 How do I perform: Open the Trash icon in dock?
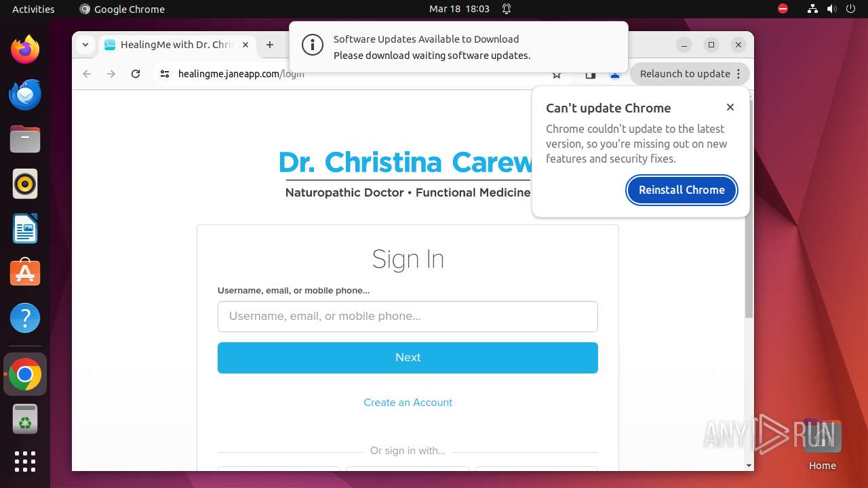tap(25, 420)
